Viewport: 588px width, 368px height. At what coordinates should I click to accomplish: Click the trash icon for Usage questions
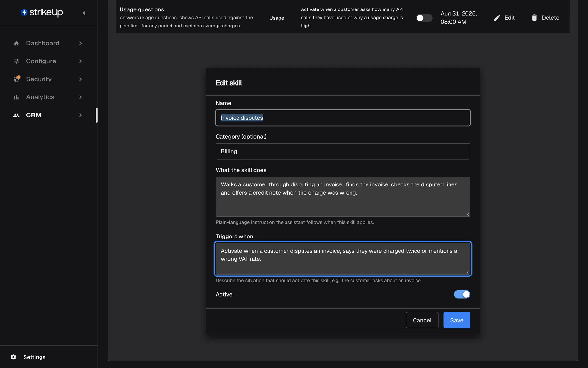(534, 18)
